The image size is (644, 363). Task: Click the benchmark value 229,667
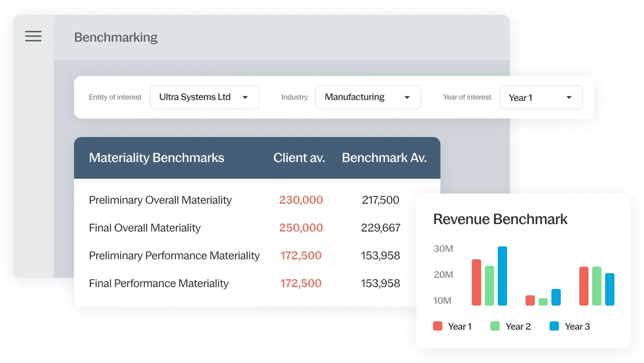tap(381, 228)
